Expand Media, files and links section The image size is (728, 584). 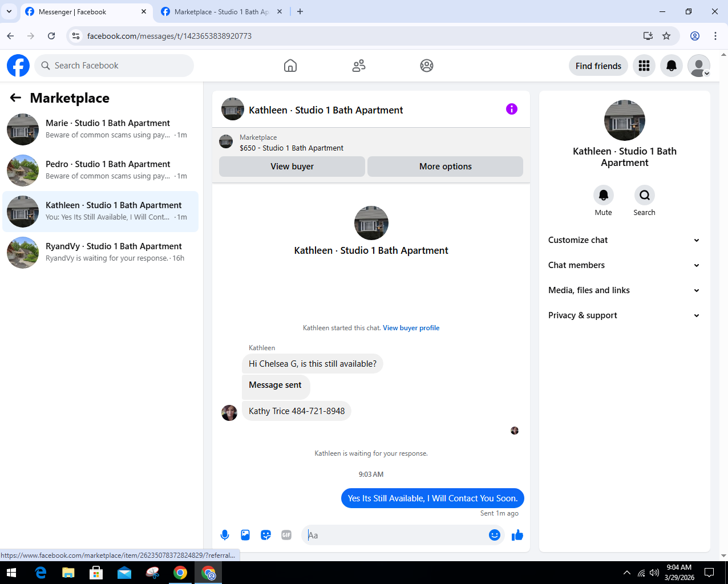625,290
